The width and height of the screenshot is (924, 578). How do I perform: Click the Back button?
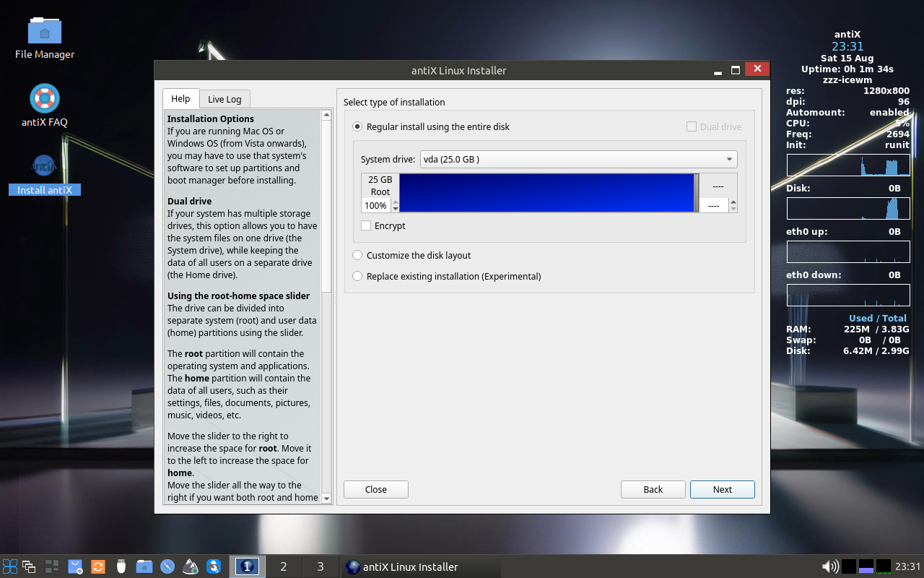[653, 489]
